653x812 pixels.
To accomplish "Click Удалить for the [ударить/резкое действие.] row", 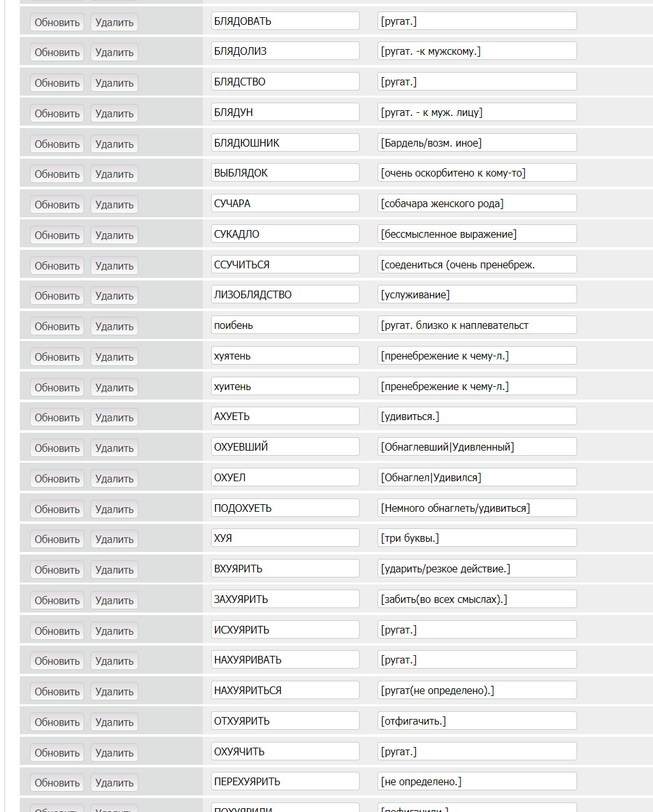I will [x=114, y=570].
